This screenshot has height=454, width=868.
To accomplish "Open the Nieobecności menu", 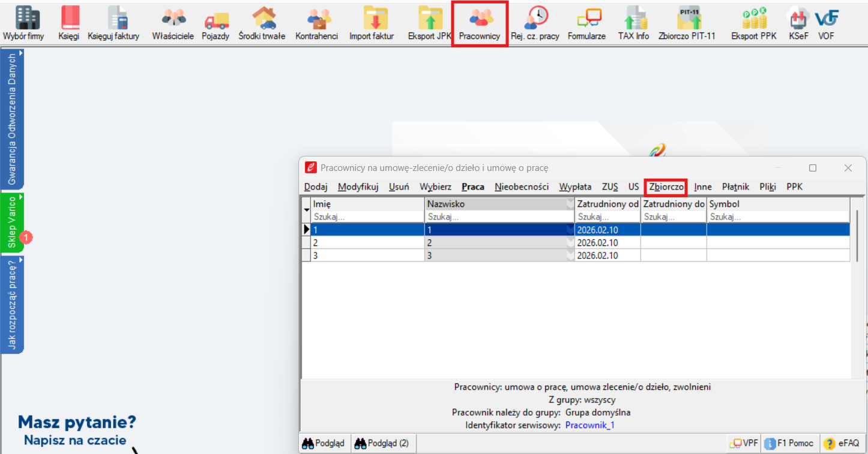I will (522, 187).
